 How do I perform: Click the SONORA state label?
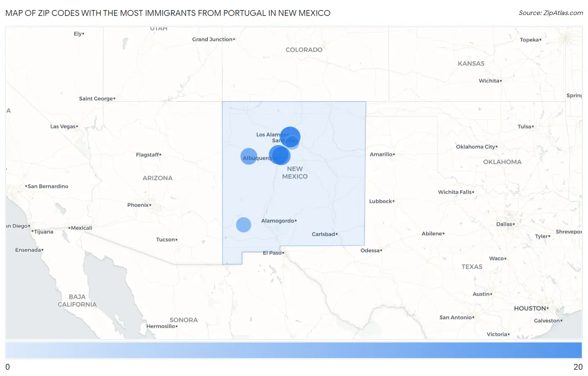point(184,320)
